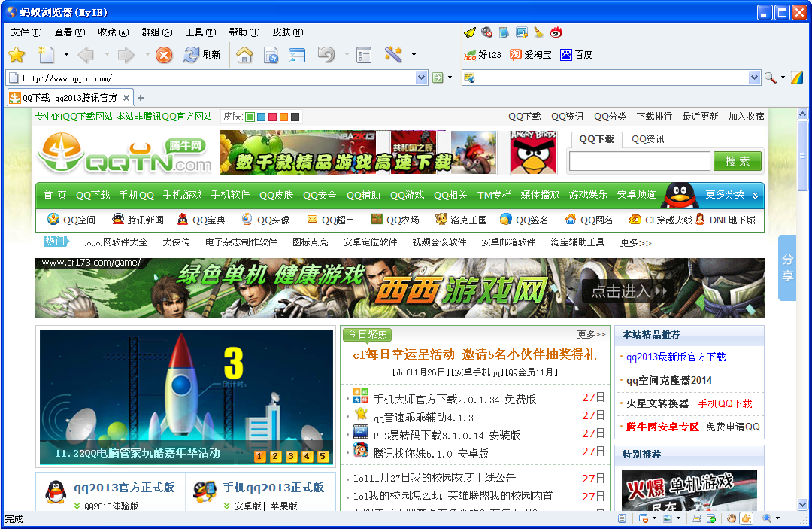
Task: Click the green 搜索 search button
Action: point(737,161)
